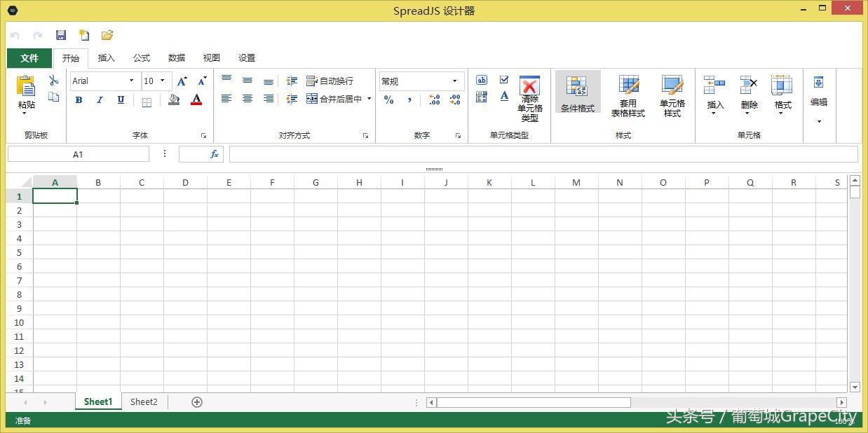The image size is (868, 433).
Task: Open the font color picker
Action: [196, 100]
